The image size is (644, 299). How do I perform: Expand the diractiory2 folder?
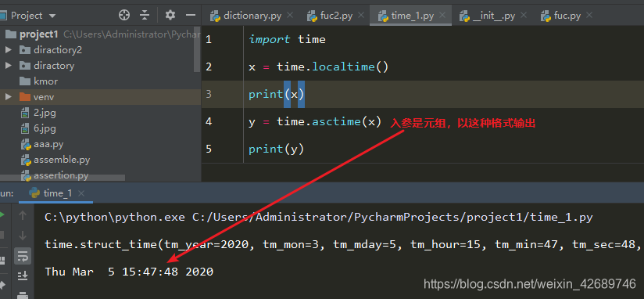click(x=9, y=50)
